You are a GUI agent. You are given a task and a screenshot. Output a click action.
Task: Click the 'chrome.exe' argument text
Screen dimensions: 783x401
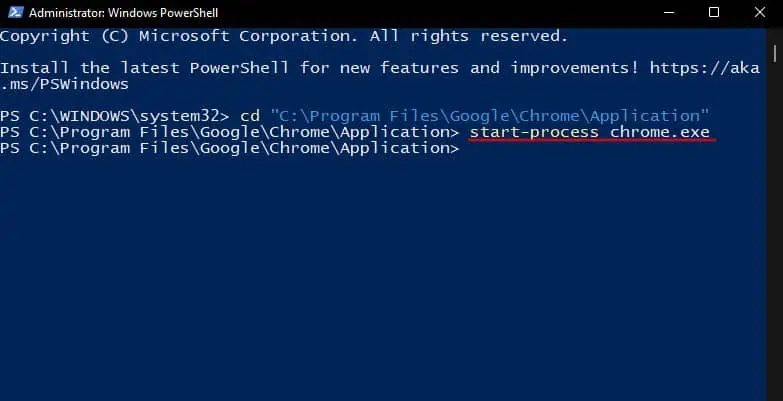click(663, 132)
